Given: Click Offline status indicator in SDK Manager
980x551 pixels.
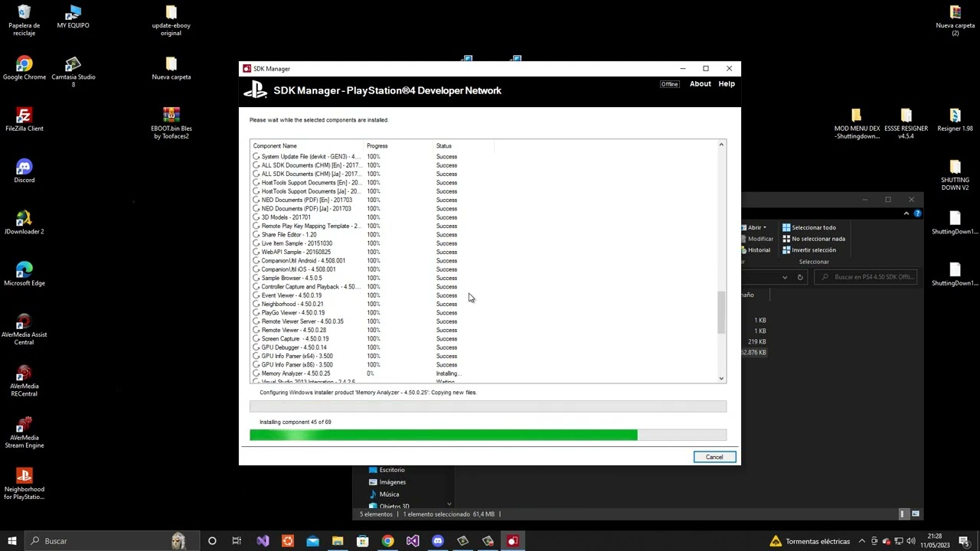Looking at the screenshot, I should [x=669, y=84].
